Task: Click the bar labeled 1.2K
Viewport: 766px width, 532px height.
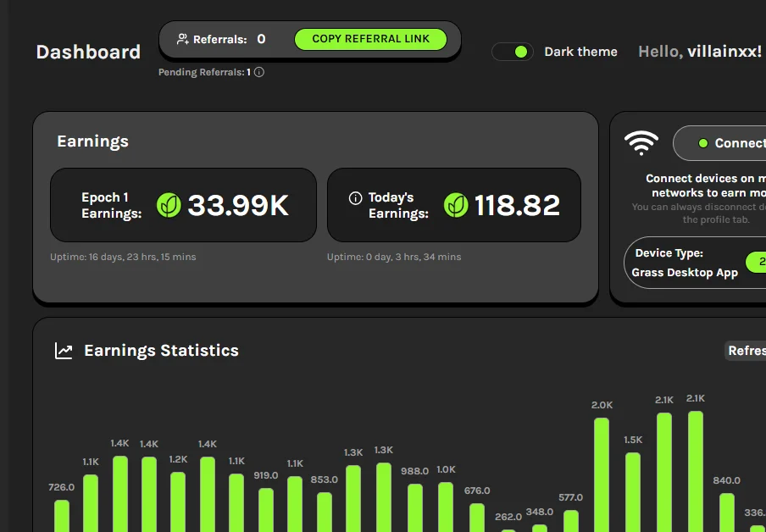Action: click(x=178, y=502)
